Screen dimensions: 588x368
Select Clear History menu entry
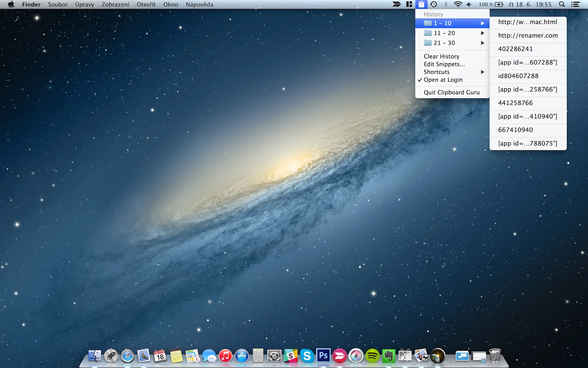pos(441,56)
